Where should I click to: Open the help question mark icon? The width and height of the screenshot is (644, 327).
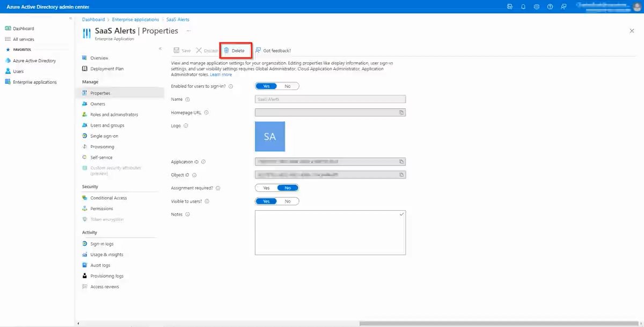[x=550, y=6]
